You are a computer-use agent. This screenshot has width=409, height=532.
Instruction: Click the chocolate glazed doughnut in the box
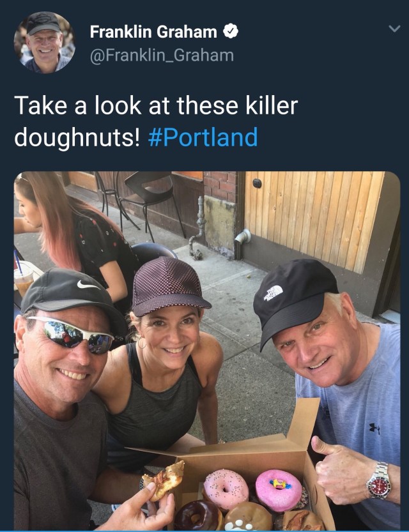click(x=197, y=515)
